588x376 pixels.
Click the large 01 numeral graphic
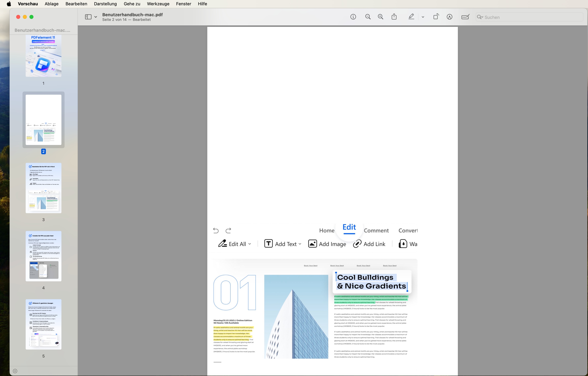(x=235, y=292)
